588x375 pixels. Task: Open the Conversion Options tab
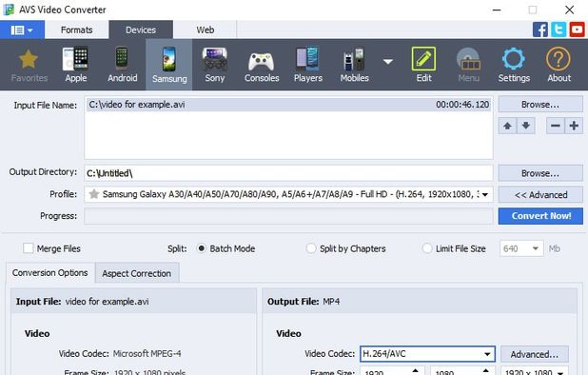(x=49, y=272)
